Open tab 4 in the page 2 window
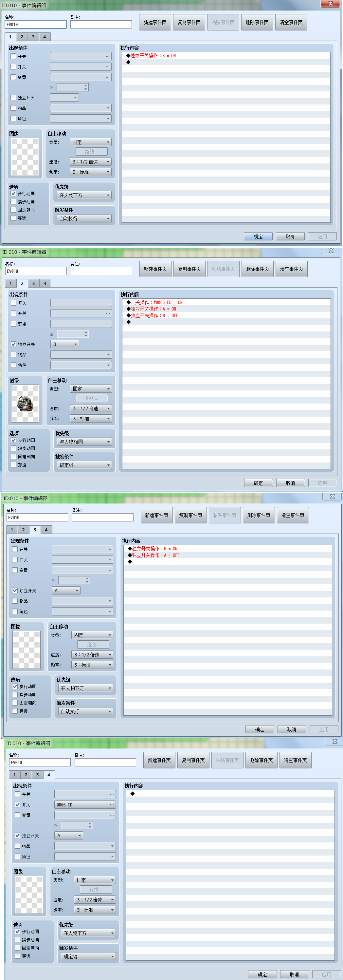The height and width of the screenshot is (980, 343). tap(45, 283)
